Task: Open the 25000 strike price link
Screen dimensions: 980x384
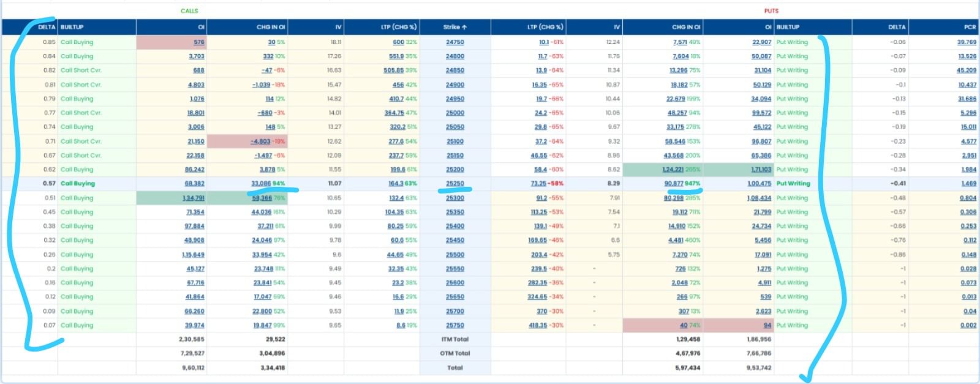Action: (x=454, y=113)
